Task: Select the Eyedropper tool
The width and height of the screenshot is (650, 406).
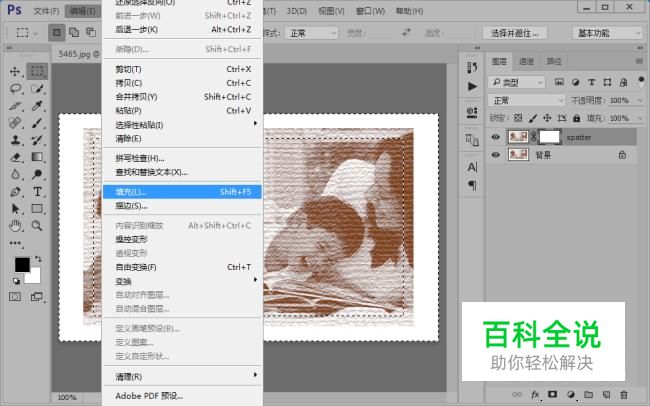Action: [x=37, y=106]
